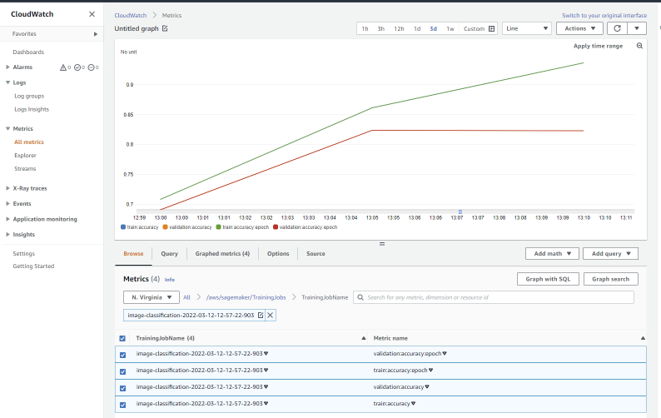Refresh the graph with the reload icon

pyautogui.click(x=617, y=28)
